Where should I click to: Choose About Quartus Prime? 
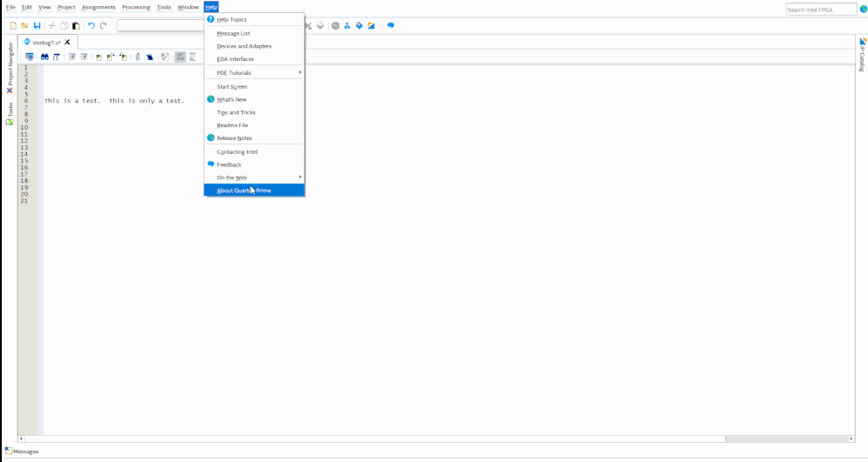click(x=255, y=191)
